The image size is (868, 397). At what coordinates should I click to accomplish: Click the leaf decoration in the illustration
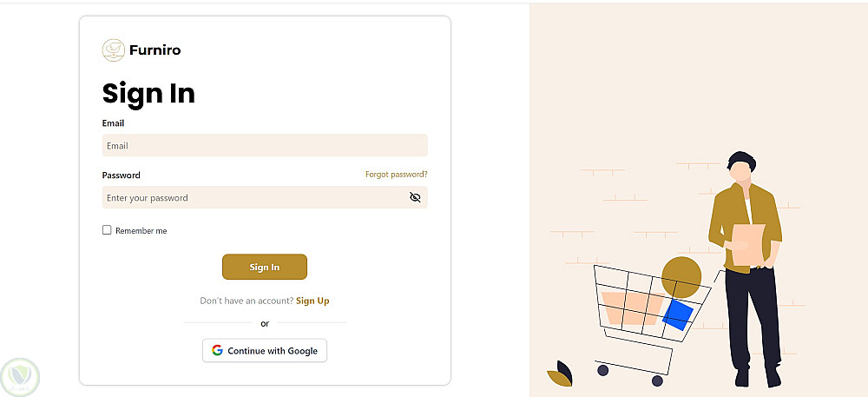[x=560, y=374]
